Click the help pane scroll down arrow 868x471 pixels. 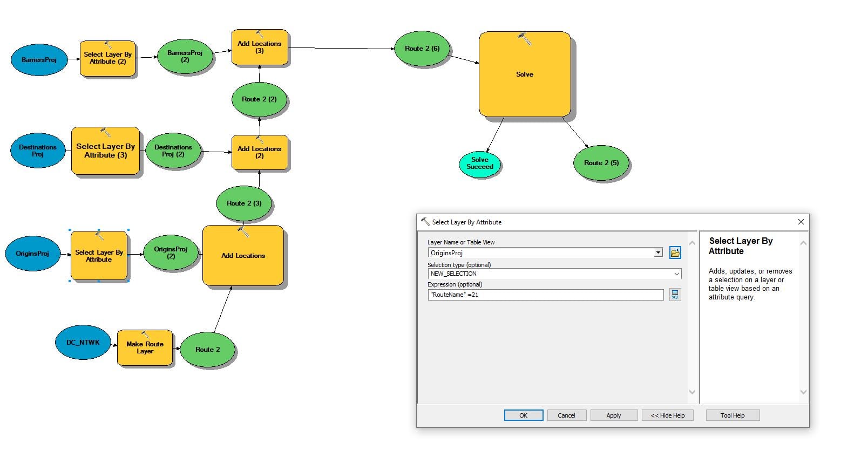pyautogui.click(x=803, y=392)
